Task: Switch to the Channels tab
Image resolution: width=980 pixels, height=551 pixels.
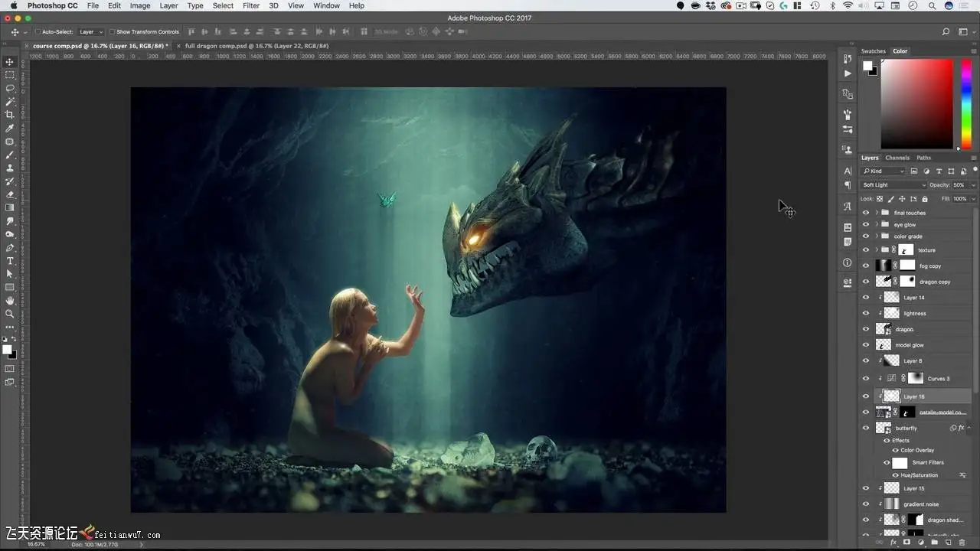Action: tap(897, 158)
